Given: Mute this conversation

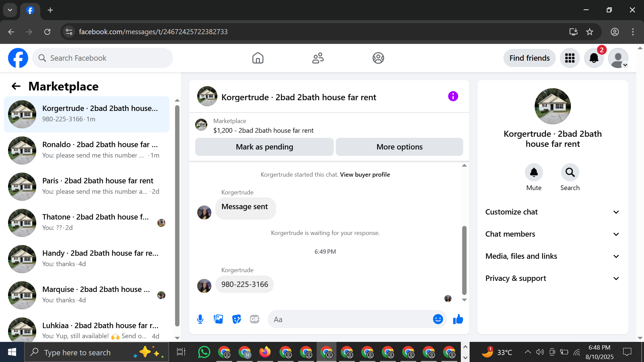Looking at the screenshot, I should point(534,173).
